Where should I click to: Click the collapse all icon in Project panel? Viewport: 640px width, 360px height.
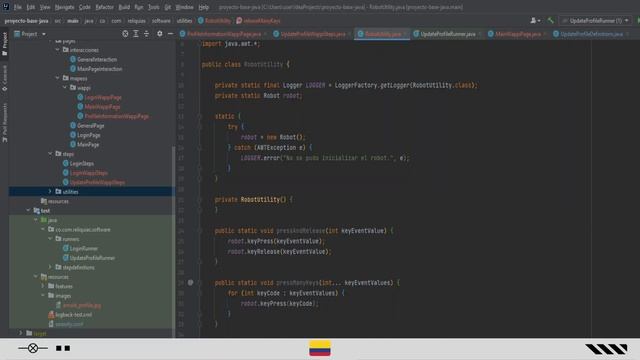point(147,34)
